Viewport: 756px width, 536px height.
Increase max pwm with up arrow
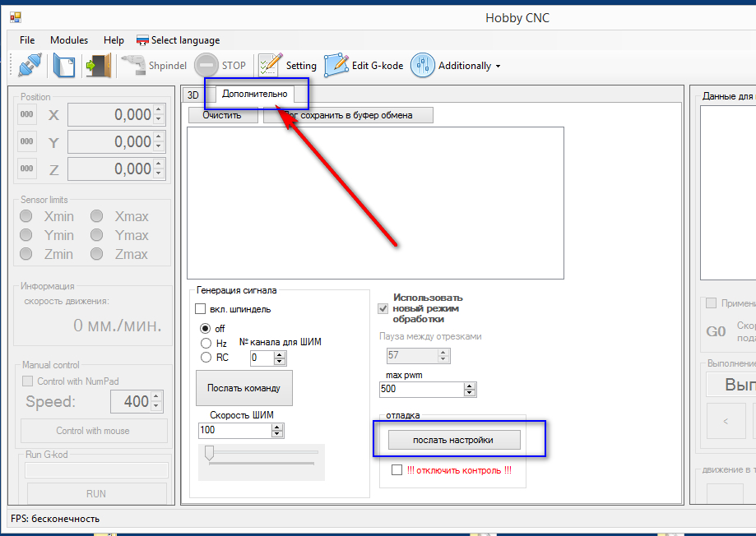pyautogui.click(x=470, y=386)
